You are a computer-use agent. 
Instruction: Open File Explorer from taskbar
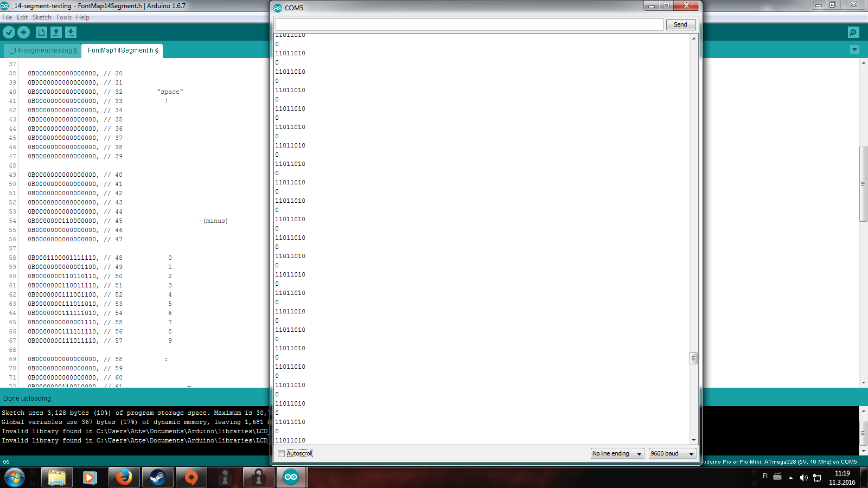56,478
